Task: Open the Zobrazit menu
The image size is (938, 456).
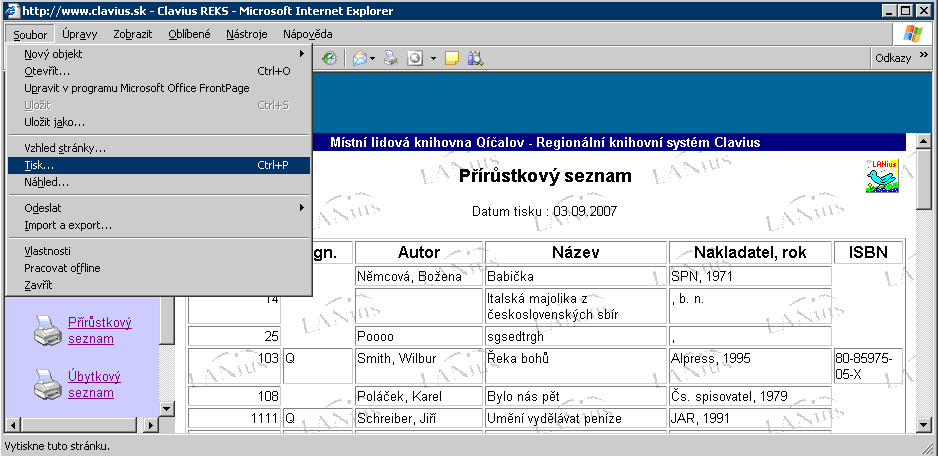Action: (x=133, y=34)
